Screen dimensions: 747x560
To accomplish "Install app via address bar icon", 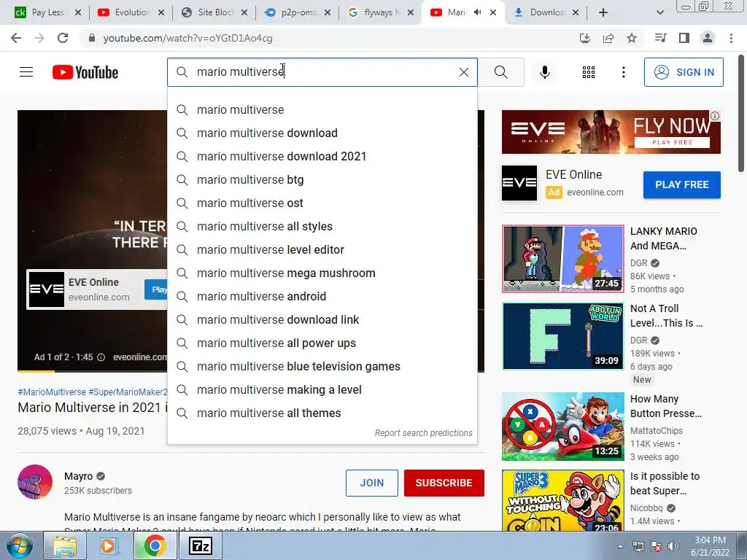I will (584, 38).
